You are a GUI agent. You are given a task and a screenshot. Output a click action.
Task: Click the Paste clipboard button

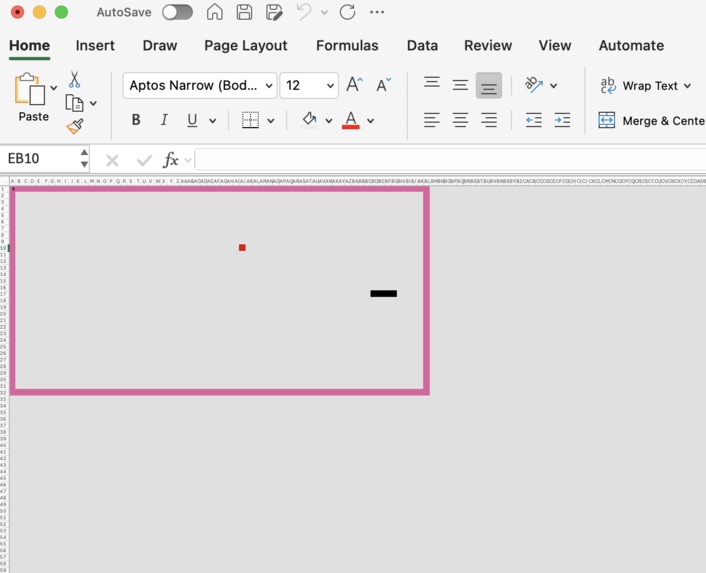30,97
